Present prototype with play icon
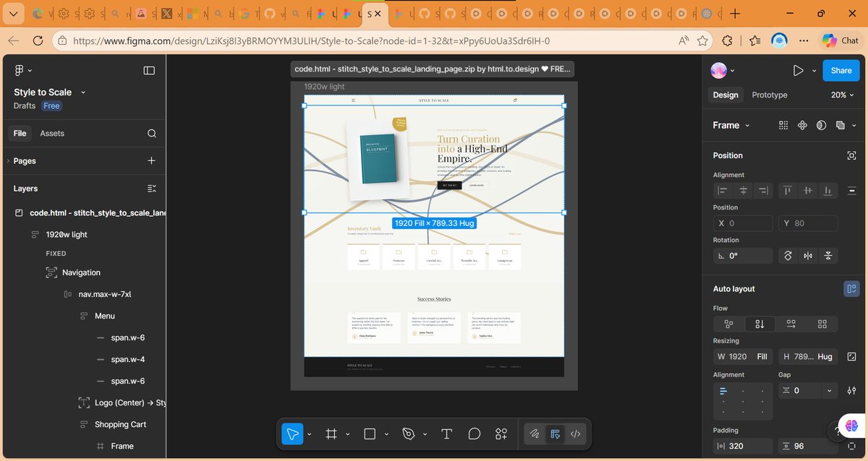Image resolution: width=868 pixels, height=461 pixels. click(x=798, y=70)
